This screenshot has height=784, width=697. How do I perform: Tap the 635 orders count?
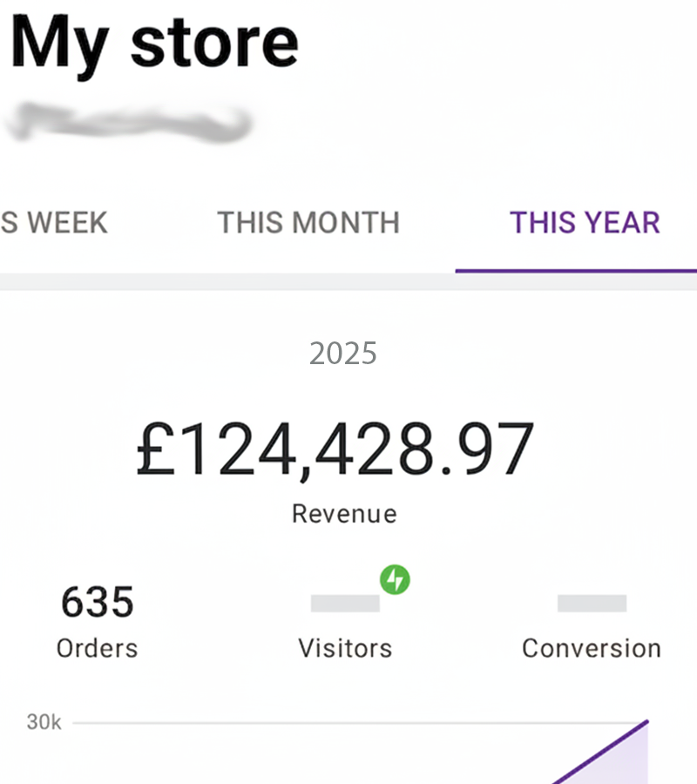pos(97,602)
